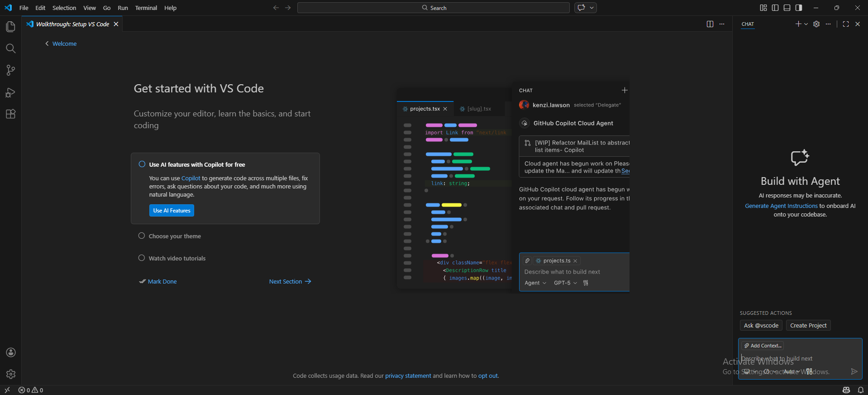This screenshot has width=868, height=395.
Task: Maximize the Chat panel size
Action: pyautogui.click(x=845, y=24)
